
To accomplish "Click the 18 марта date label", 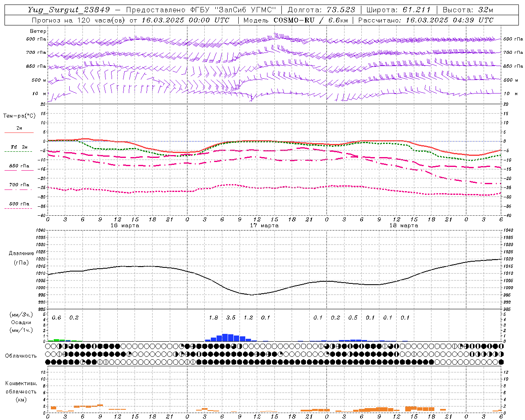I will (404, 226).
